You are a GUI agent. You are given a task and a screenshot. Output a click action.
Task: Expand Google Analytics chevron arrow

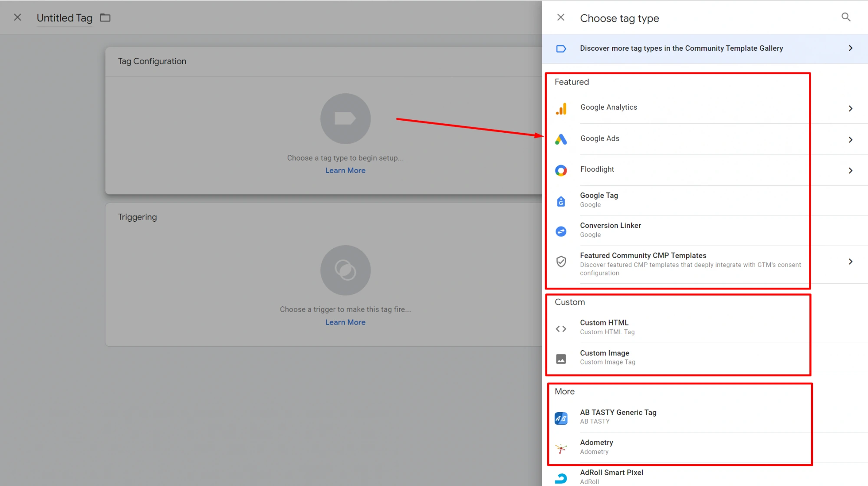[x=850, y=108]
